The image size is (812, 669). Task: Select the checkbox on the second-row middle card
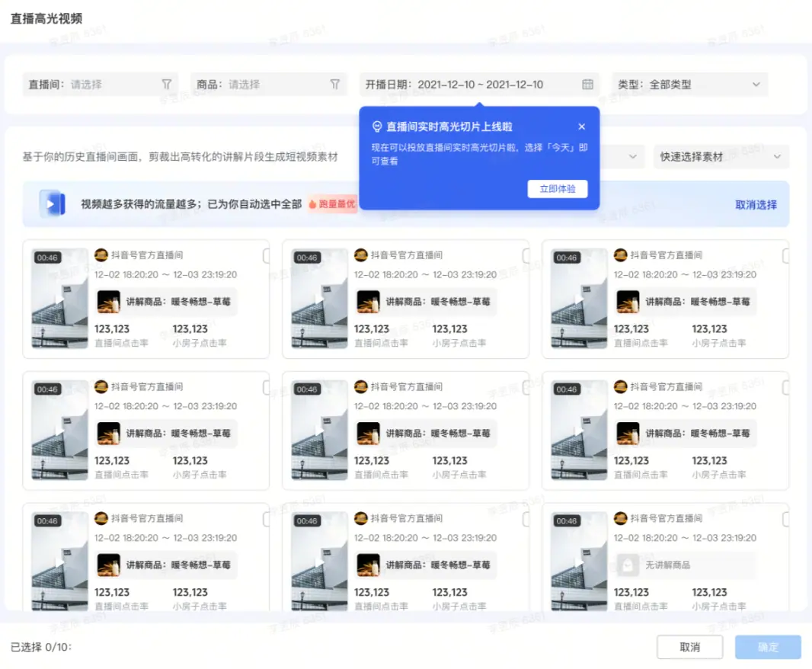pos(526,387)
